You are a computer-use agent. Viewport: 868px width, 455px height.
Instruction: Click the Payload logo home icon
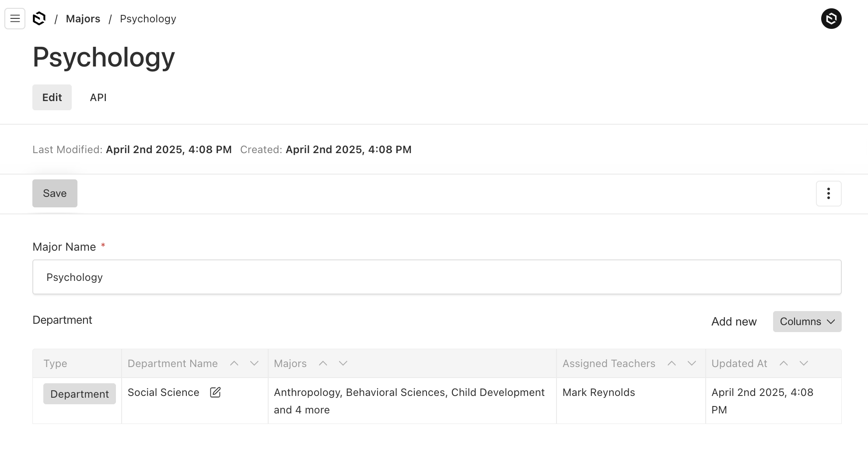coord(39,19)
